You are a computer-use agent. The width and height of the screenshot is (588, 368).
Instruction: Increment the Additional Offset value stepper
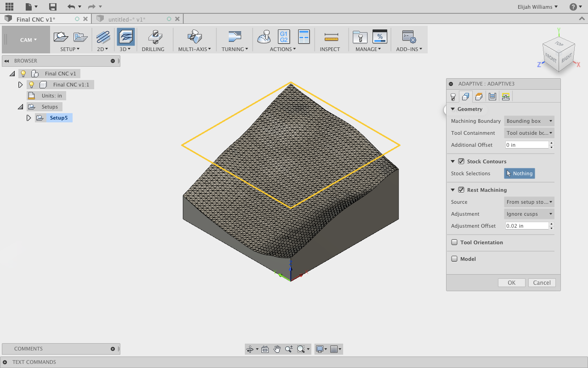(x=551, y=143)
